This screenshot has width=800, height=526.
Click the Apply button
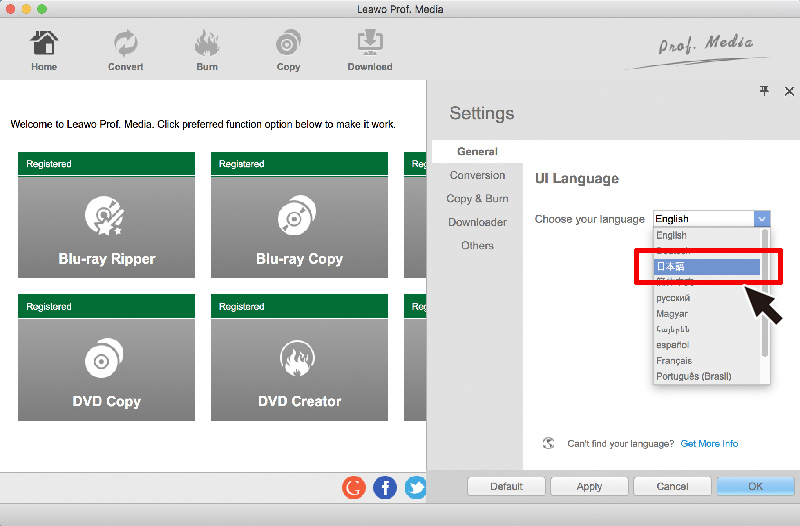589,486
